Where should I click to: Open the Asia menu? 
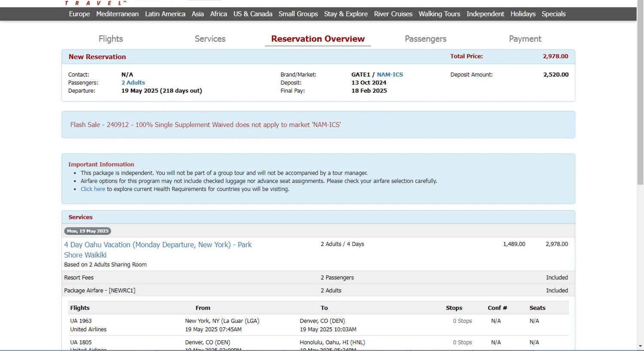[x=197, y=14]
